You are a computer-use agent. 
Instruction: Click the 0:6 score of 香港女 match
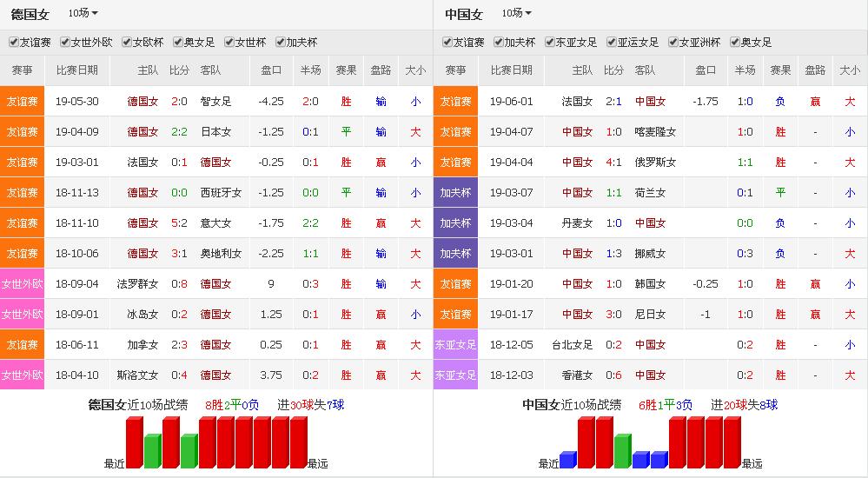pos(613,375)
